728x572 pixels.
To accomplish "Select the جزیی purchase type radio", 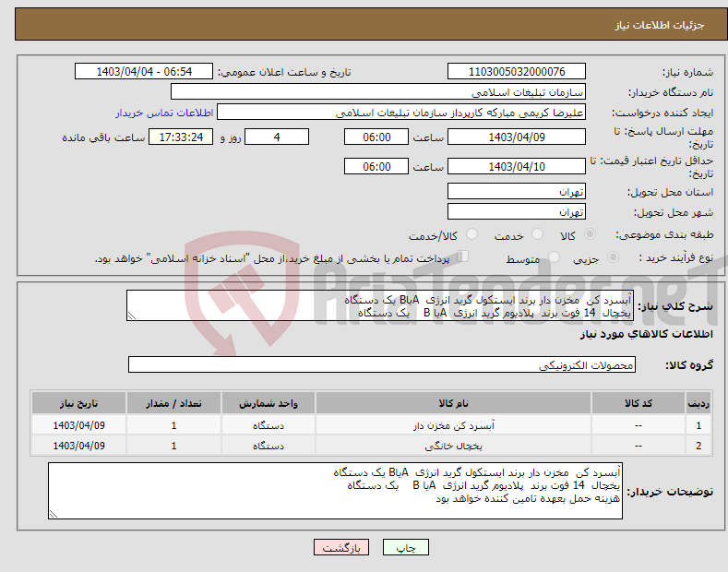I will click(614, 257).
